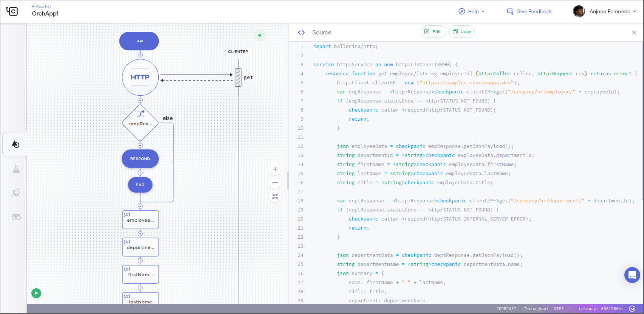This screenshot has width=644, height=314.
Task: Zoom out on the diagram canvas
Action: [275, 183]
